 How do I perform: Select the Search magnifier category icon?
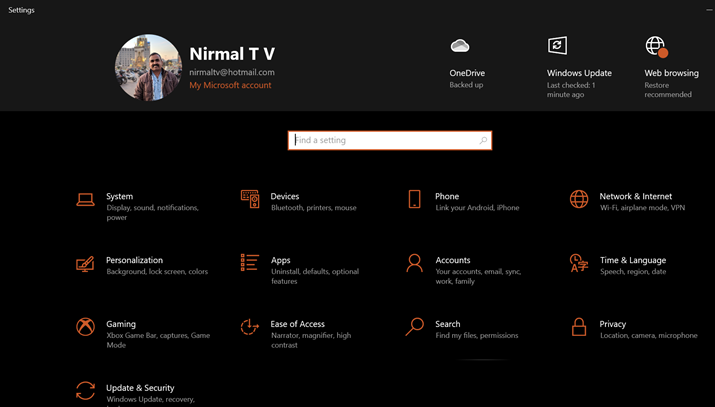pyautogui.click(x=414, y=327)
